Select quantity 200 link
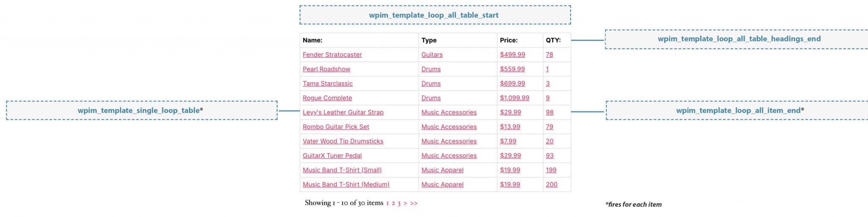 (x=551, y=185)
